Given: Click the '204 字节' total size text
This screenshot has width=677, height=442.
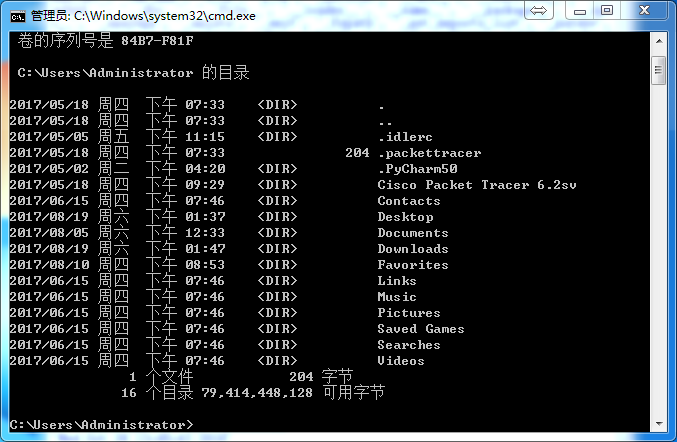Looking at the screenshot, I should (x=321, y=377).
